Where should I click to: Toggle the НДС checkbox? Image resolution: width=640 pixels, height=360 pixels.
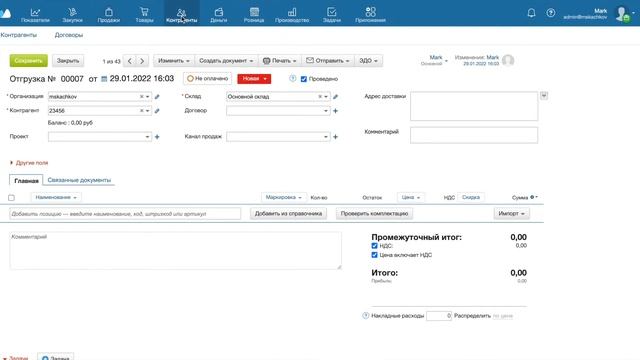(374, 246)
